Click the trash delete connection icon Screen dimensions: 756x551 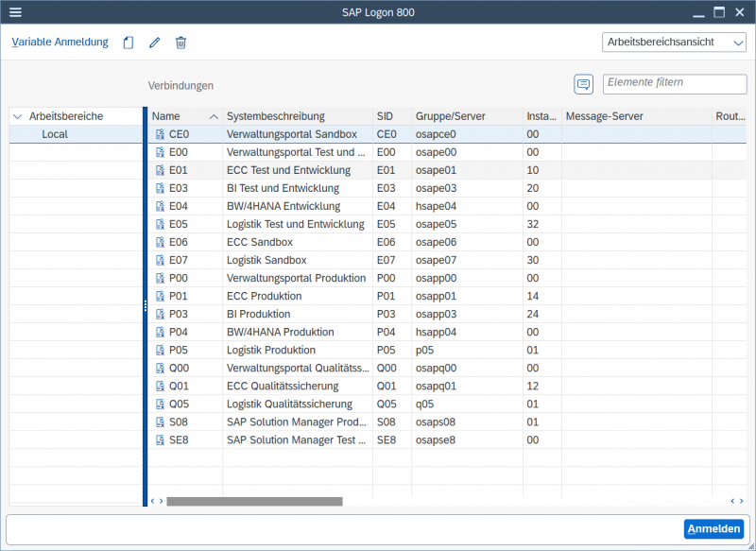pos(180,43)
